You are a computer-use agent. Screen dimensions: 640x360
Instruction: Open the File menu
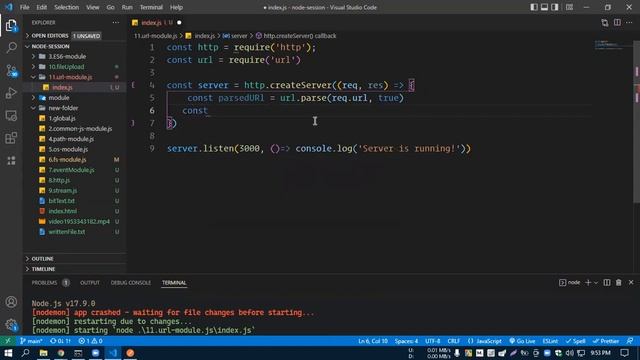click(24, 7)
